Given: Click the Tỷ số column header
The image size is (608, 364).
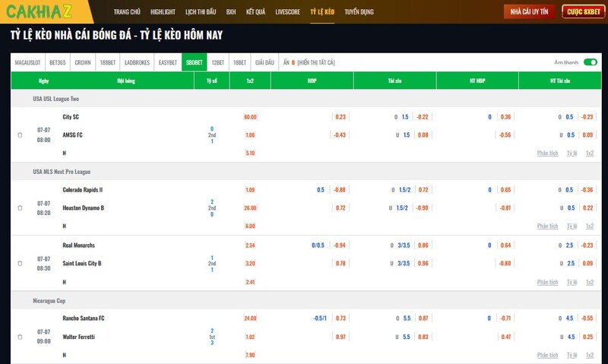Looking at the screenshot, I should click(x=212, y=81).
